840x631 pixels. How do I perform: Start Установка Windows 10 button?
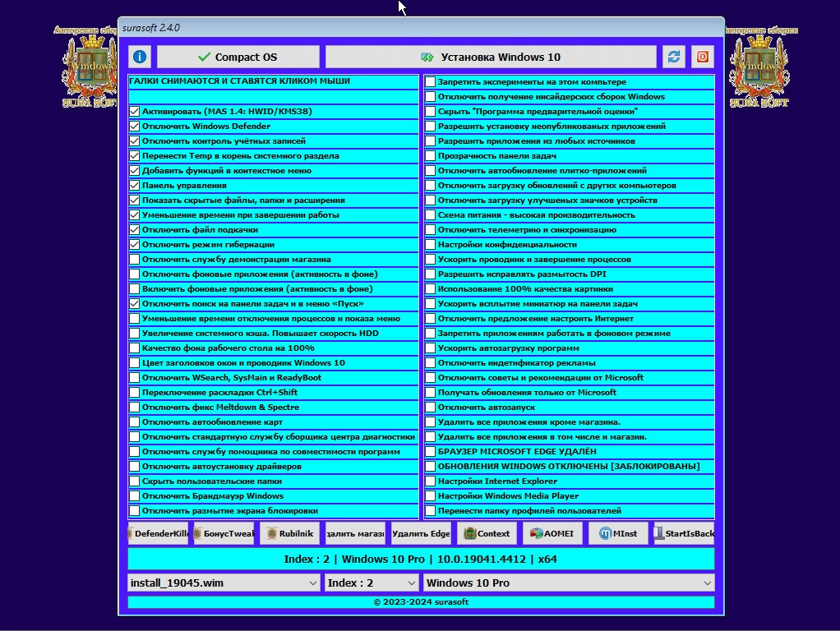(x=491, y=57)
